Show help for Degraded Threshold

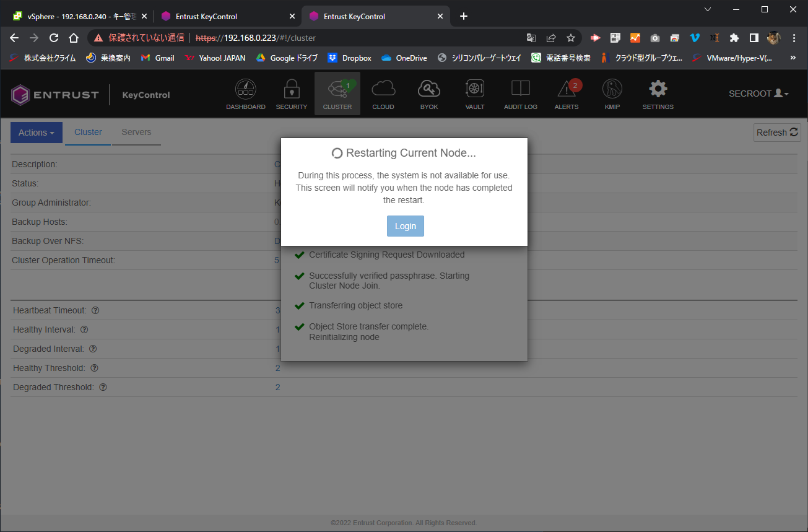pyautogui.click(x=103, y=387)
